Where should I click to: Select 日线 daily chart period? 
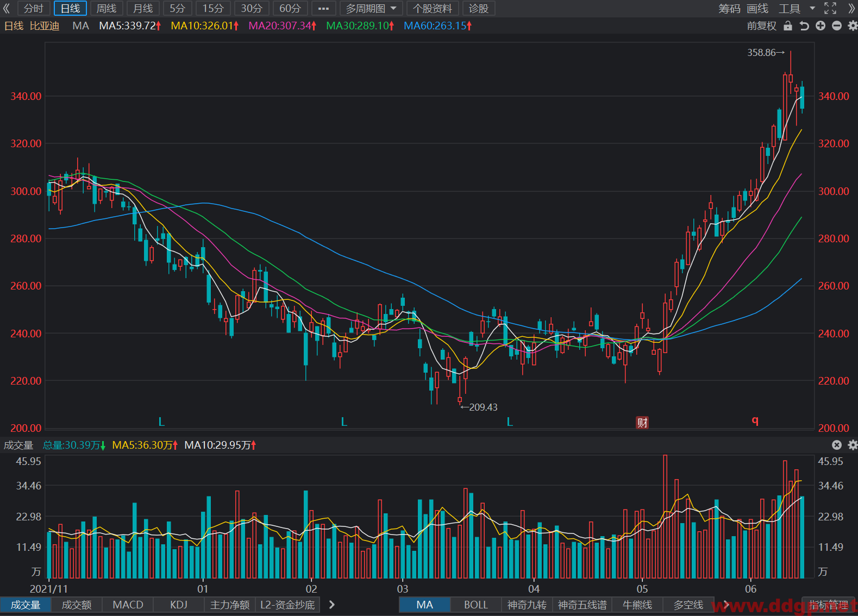(x=70, y=9)
